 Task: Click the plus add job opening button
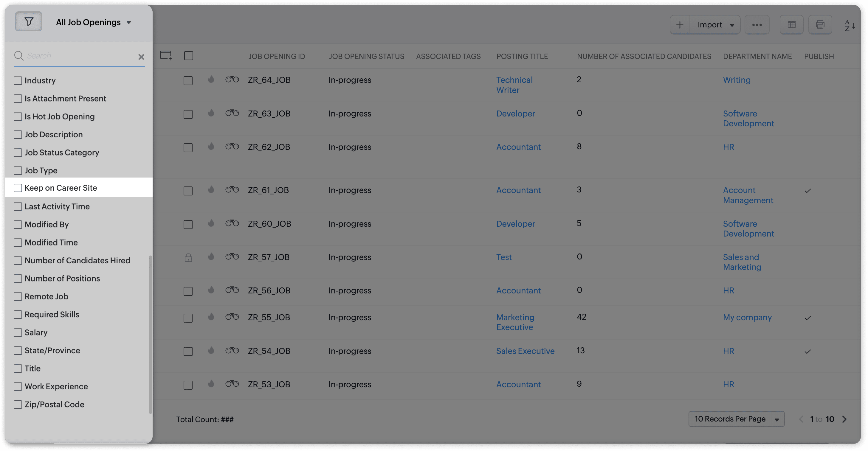[x=680, y=25]
